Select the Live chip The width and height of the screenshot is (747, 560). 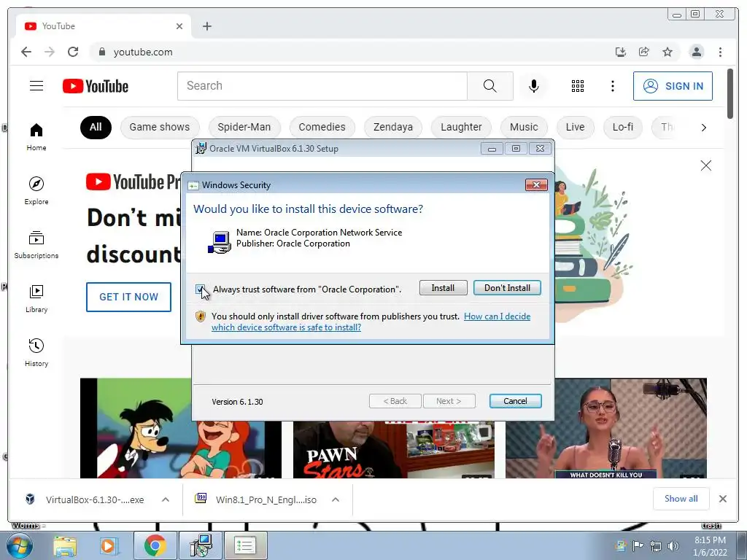576,127
